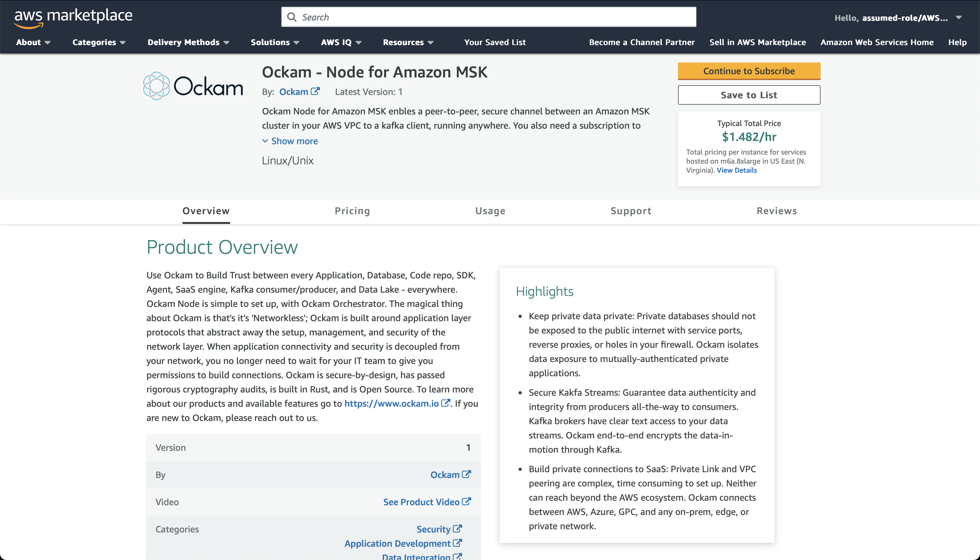Click the search magnifier icon
Viewport: 980px width, 560px height.
(292, 17)
